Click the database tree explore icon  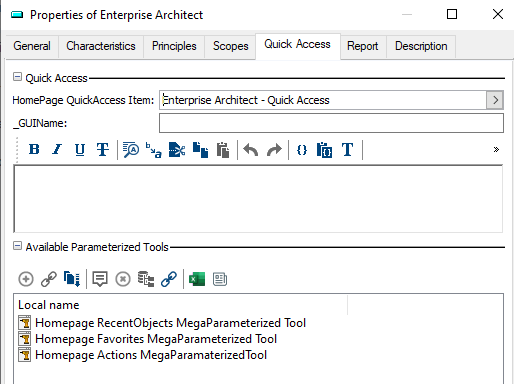coord(146,279)
